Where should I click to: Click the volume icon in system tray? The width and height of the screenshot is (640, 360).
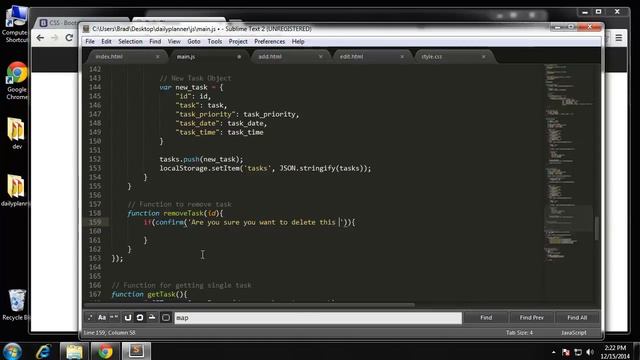(x=590, y=352)
